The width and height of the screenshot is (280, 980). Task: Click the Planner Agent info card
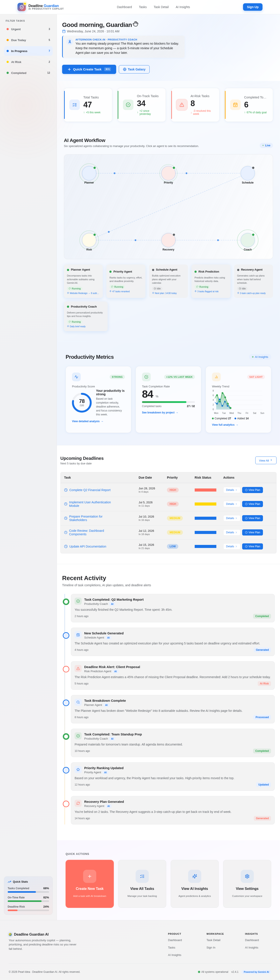pyautogui.click(x=83, y=281)
